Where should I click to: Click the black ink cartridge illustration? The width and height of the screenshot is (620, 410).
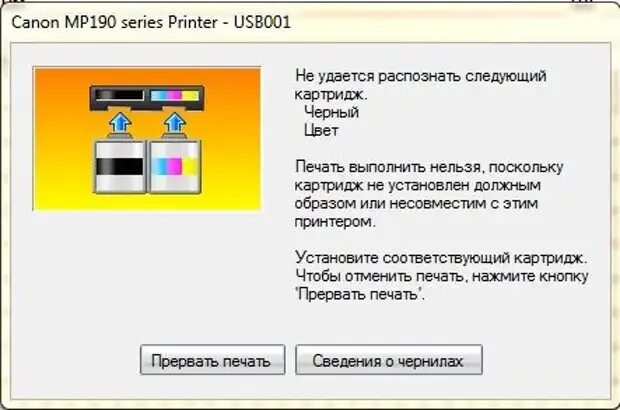coord(120,164)
